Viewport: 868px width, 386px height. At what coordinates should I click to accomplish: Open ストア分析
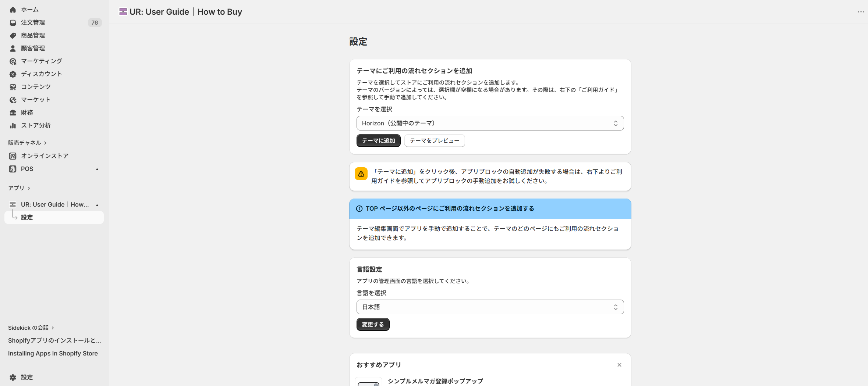tap(36, 125)
